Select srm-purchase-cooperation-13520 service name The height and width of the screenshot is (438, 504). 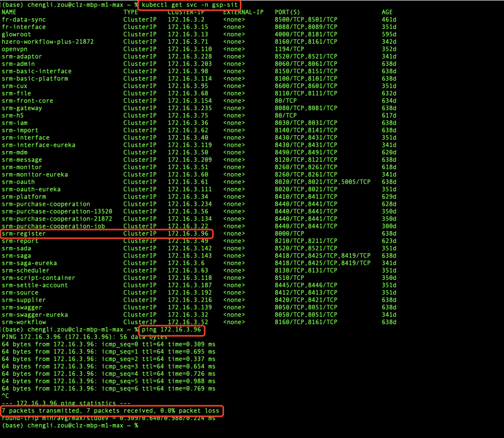click(x=57, y=212)
